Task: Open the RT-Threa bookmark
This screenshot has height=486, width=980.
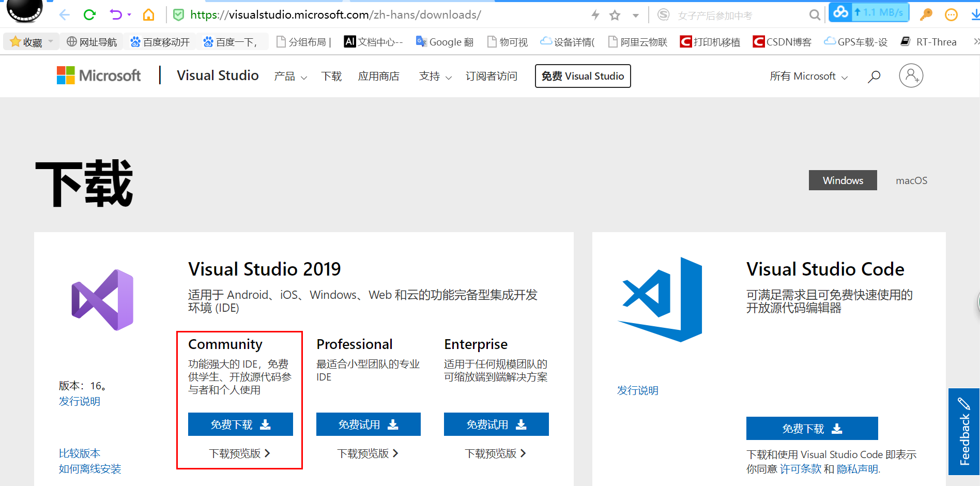Action: click(x=928, y=42)
